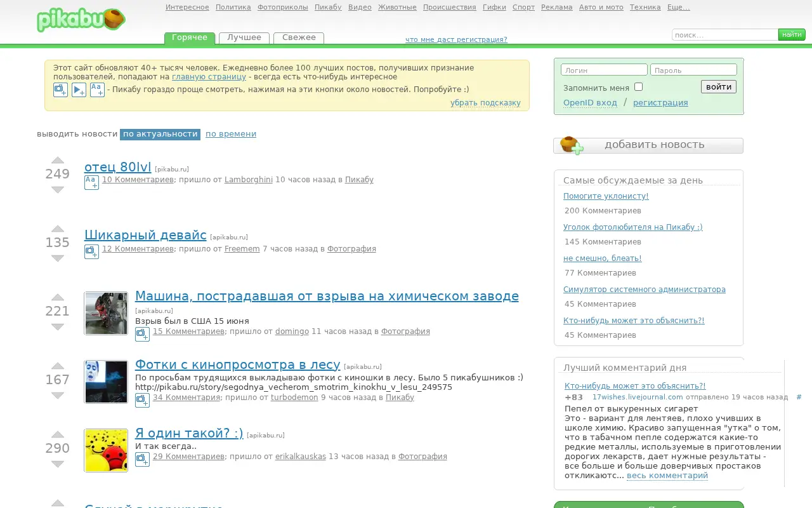Open the 'Политика' category
This screenshot has width=812, height=508.
[233, 8]
